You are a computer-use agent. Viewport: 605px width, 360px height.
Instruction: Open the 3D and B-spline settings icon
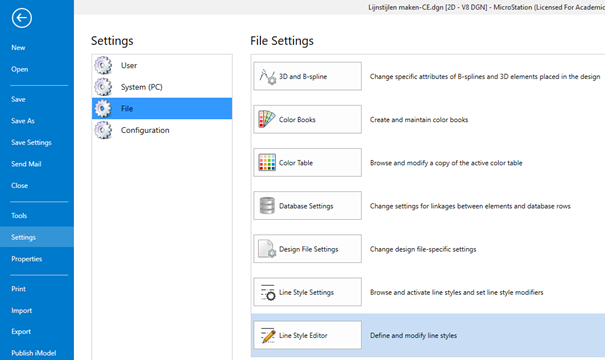[267, 76]
